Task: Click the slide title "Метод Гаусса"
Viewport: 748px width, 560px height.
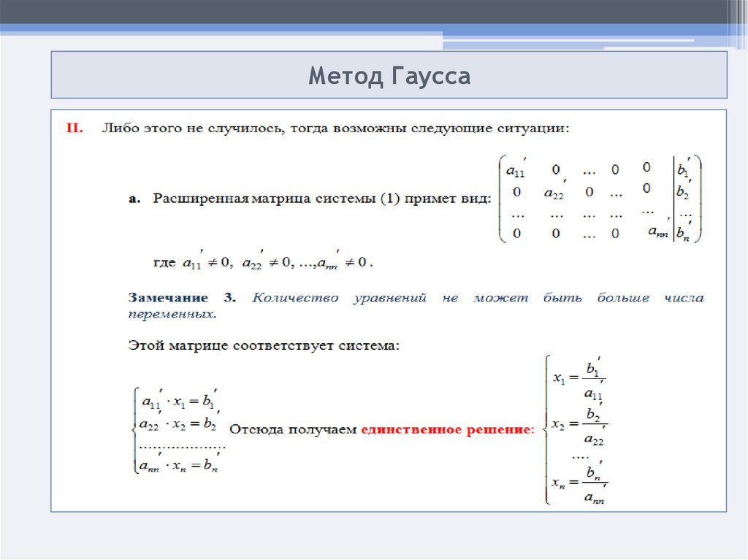Action: point(389,75)
